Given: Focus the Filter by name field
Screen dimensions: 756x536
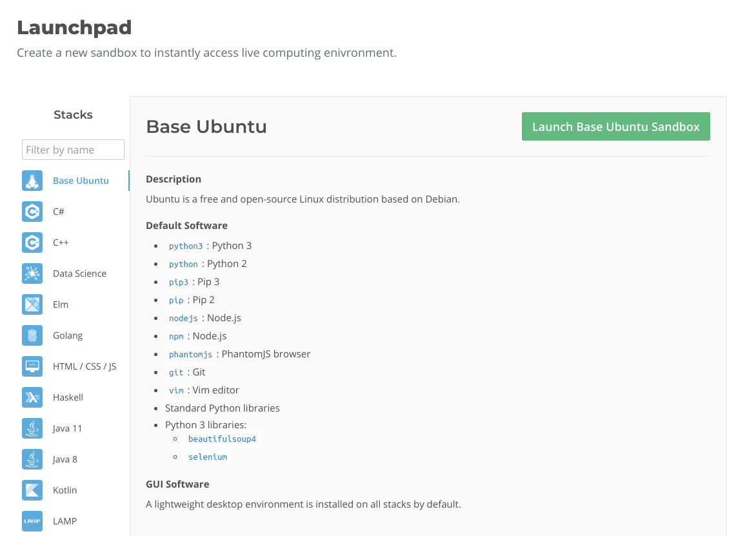Looking at the screenshot, I should (73, 150).
